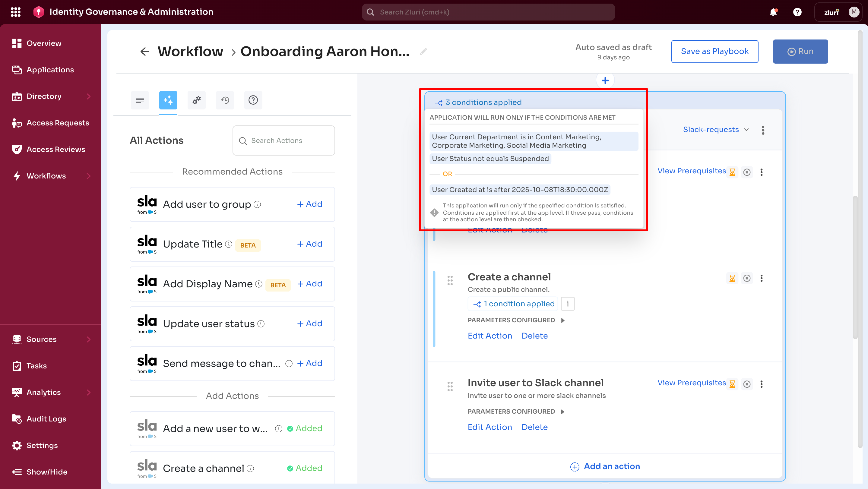Click the Save as Playbook button

tap(715, 51)
